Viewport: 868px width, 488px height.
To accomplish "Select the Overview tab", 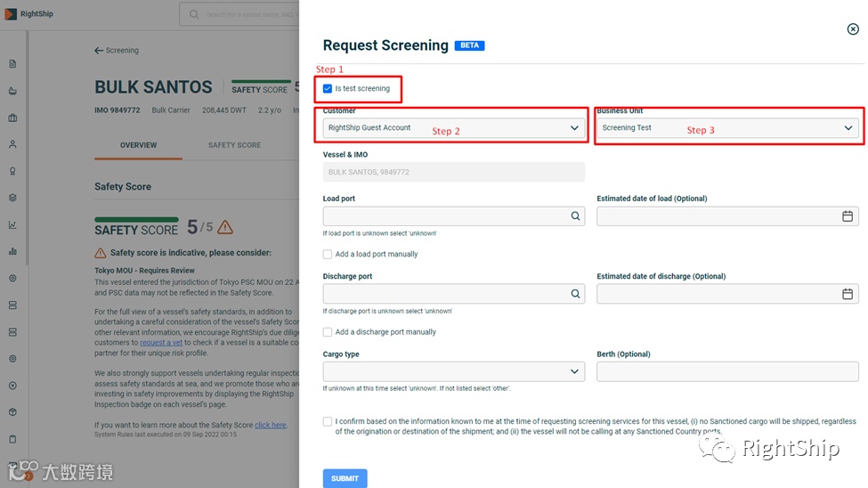I will (x=138, y=145).
